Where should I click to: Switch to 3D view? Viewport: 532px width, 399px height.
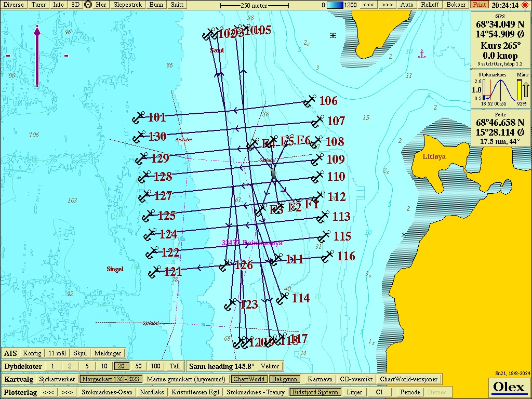click(x=75, y=5)
